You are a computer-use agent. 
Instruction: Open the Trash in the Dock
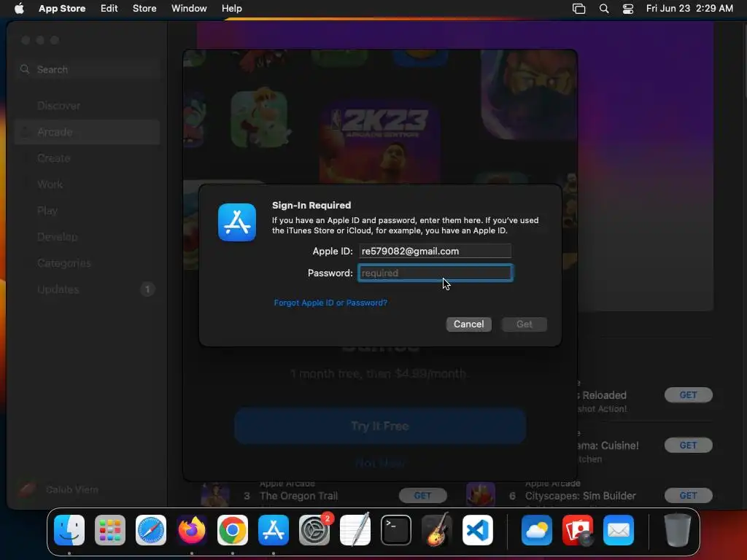[x=678, y=530]
